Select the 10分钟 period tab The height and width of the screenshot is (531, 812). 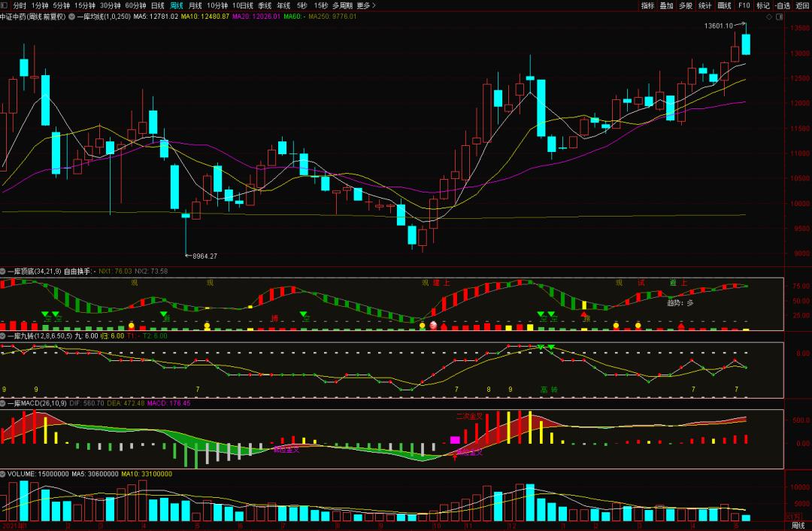pos(217,6)
